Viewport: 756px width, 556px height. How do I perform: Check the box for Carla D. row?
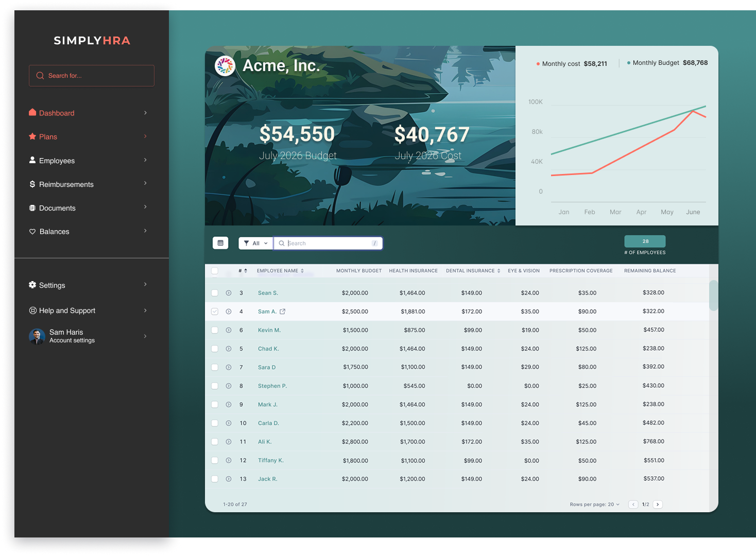point(215,423)
